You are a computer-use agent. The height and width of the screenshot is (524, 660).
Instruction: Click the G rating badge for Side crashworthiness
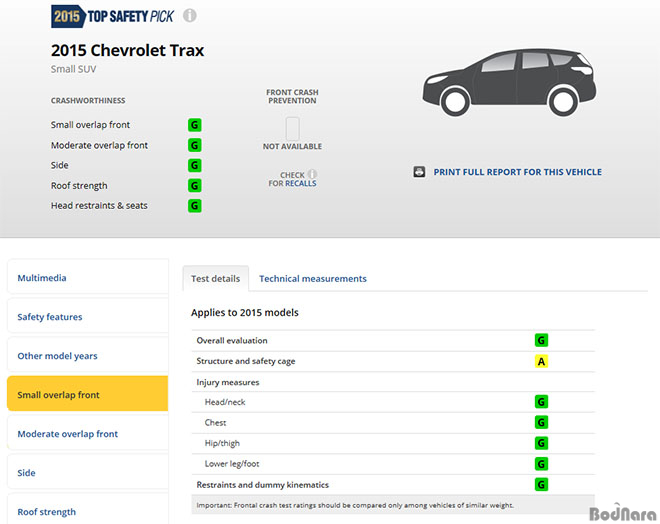tap(194, 165)
